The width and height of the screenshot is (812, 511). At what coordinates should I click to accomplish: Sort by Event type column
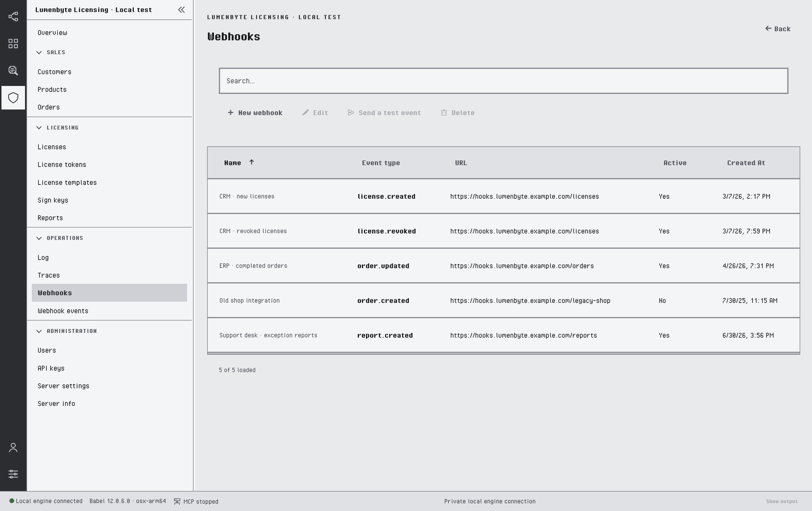click(381, 163)
